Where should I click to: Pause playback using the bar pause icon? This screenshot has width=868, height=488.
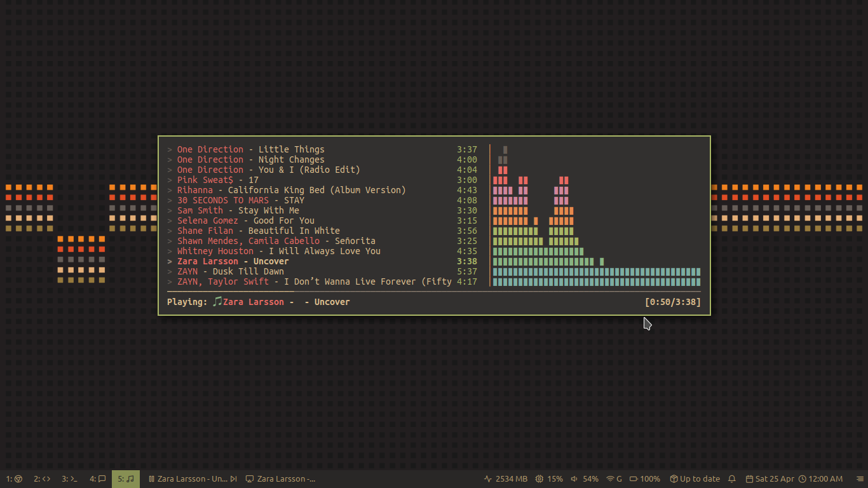(x=152, y=479)
